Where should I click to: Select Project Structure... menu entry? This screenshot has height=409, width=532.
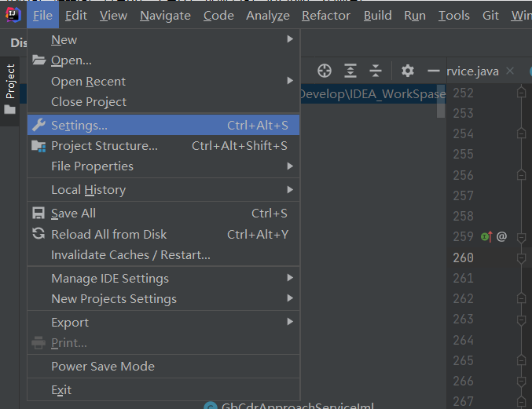(x=163, y=146)
